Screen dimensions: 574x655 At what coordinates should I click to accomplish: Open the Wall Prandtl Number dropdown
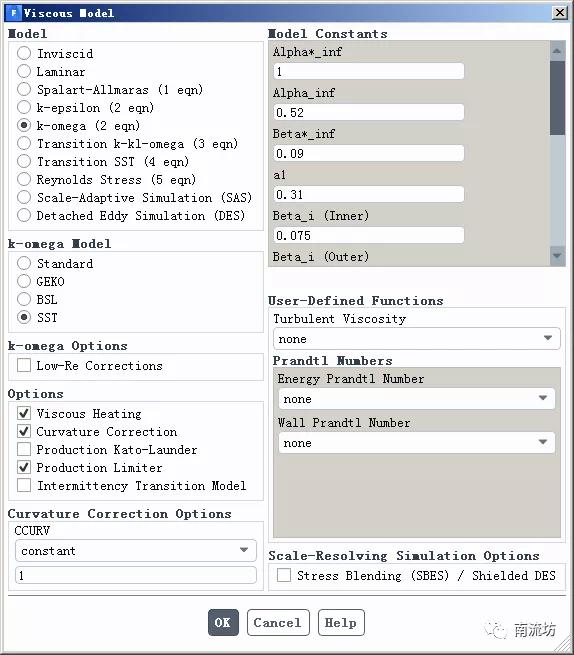[417, 442]
